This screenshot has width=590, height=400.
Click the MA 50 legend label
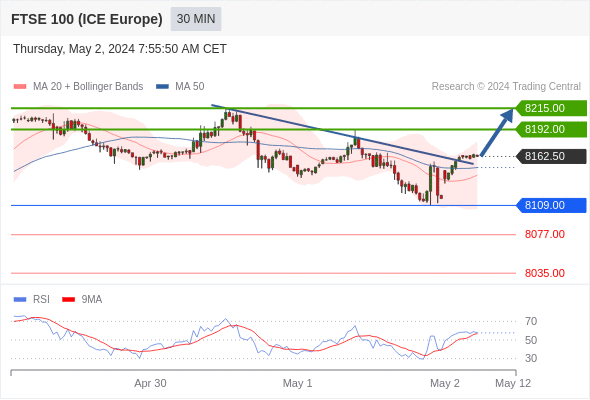point(190,87)
